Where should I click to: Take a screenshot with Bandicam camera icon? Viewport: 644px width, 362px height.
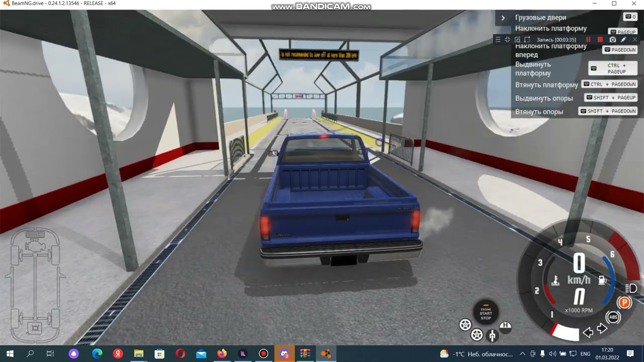click(x=612, y=39)
